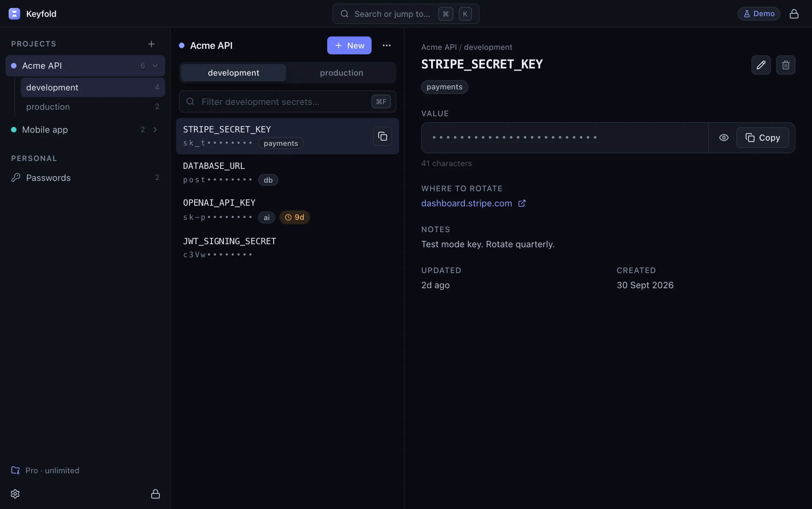Open external link icon beside dashboard.stripe.com
This screenshot has width=812, height=509.
point(522,203)
